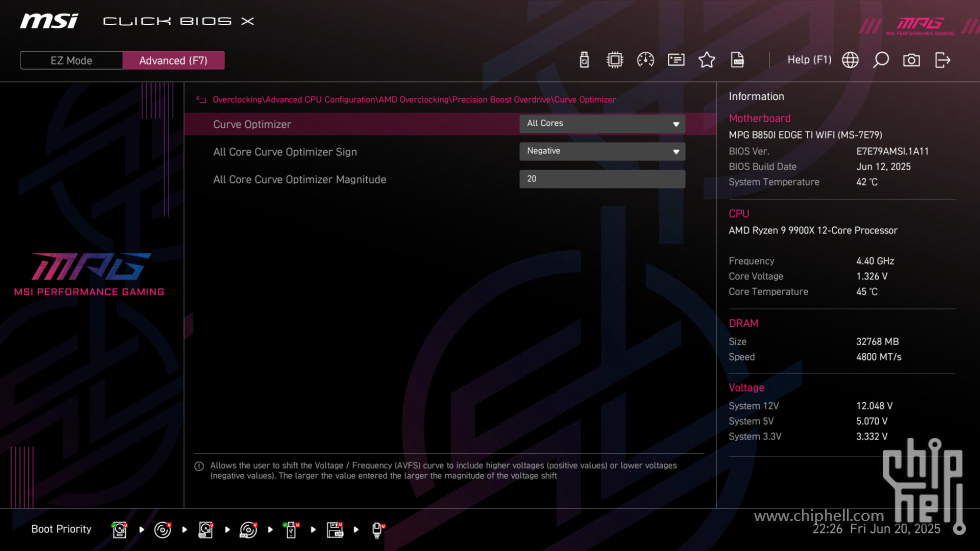Viewport: 980px width, 551px height.
Task: Select the Advanced (F7) tab
Action: 173,61
